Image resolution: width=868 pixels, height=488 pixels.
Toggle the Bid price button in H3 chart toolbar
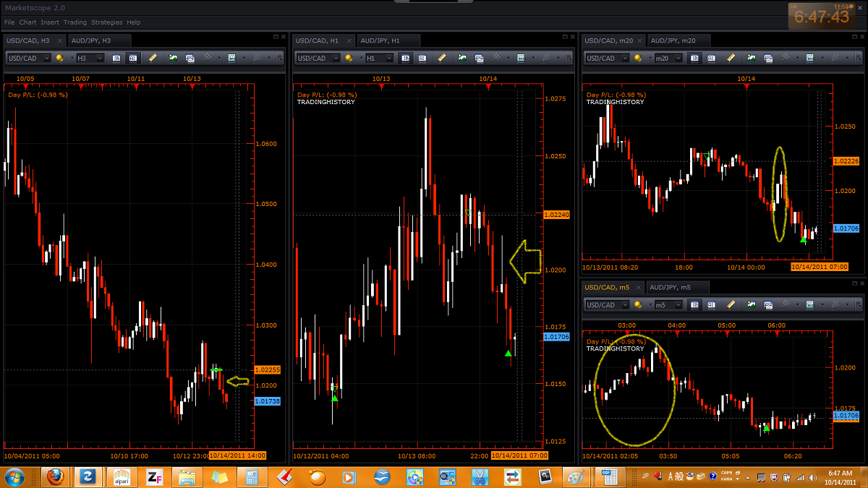pos(116,58)
